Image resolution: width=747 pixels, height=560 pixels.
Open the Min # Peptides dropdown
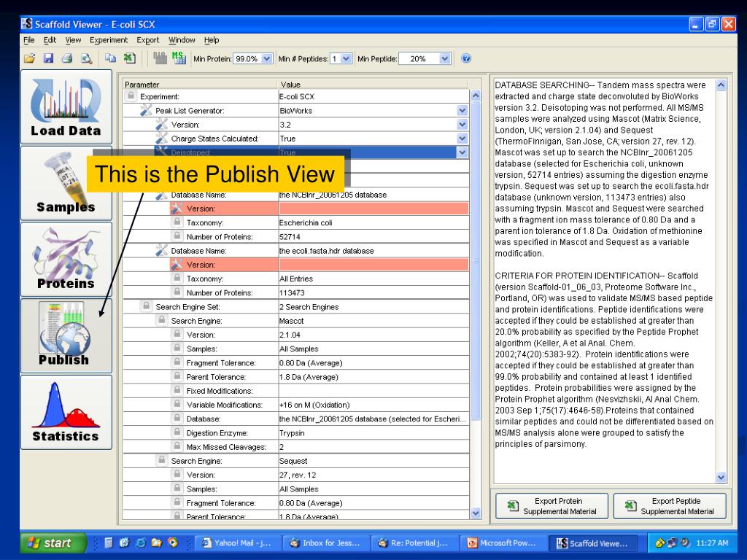point(347,58)
